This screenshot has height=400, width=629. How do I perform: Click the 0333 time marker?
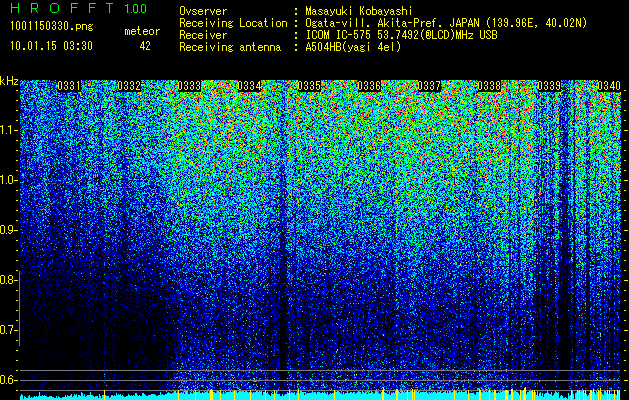(189, 86)
